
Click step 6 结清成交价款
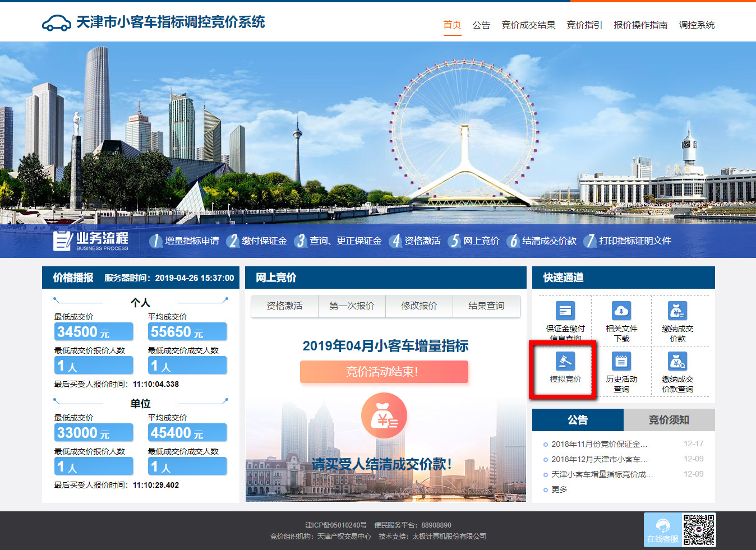coord(541,241)
